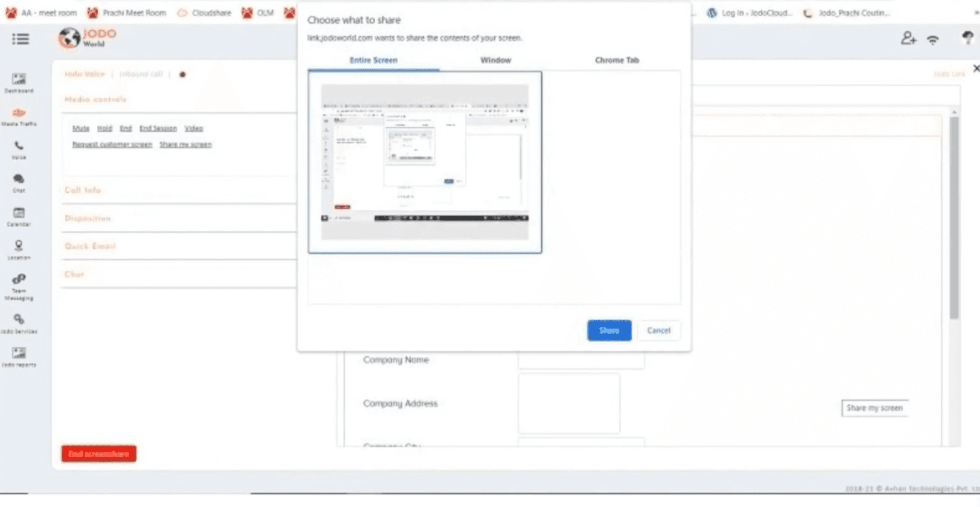This screenshot has width=980, height=507.
Task: Click the Mute link
Action: point(80,128)
